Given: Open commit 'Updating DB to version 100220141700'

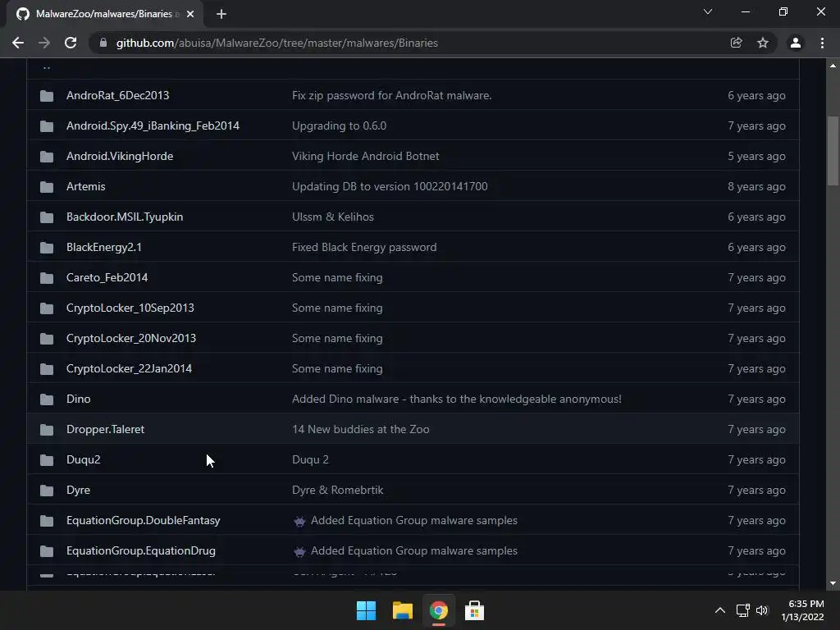Looking at the screenshot, I should (390, 186).
